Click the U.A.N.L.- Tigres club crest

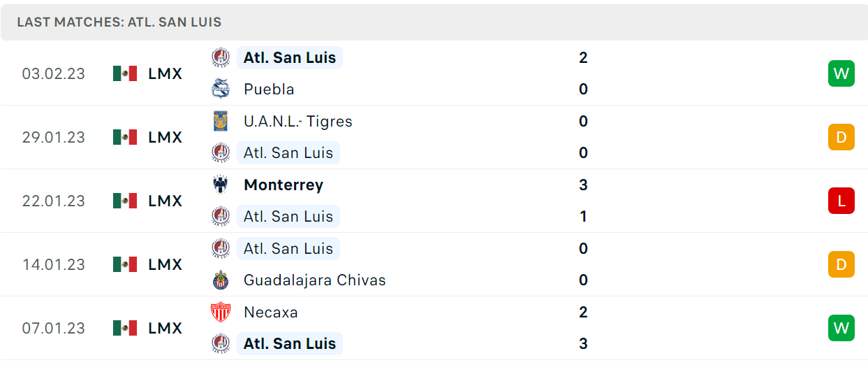tap(221, 121)
